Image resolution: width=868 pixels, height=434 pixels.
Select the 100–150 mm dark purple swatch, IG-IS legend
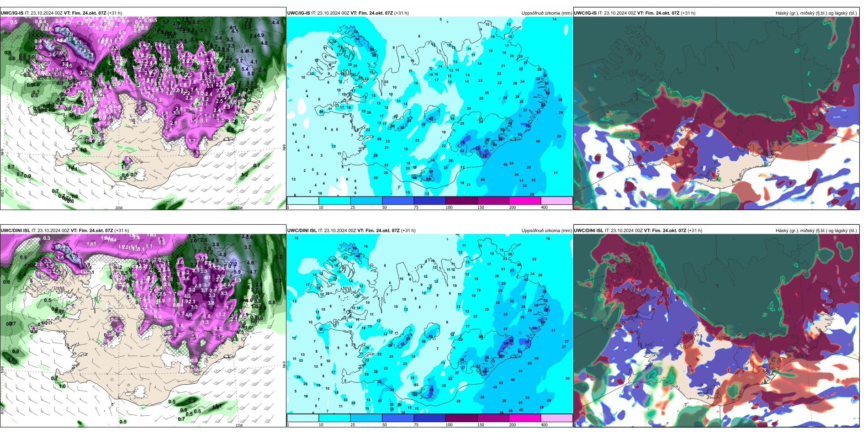(x=461, y=201)
